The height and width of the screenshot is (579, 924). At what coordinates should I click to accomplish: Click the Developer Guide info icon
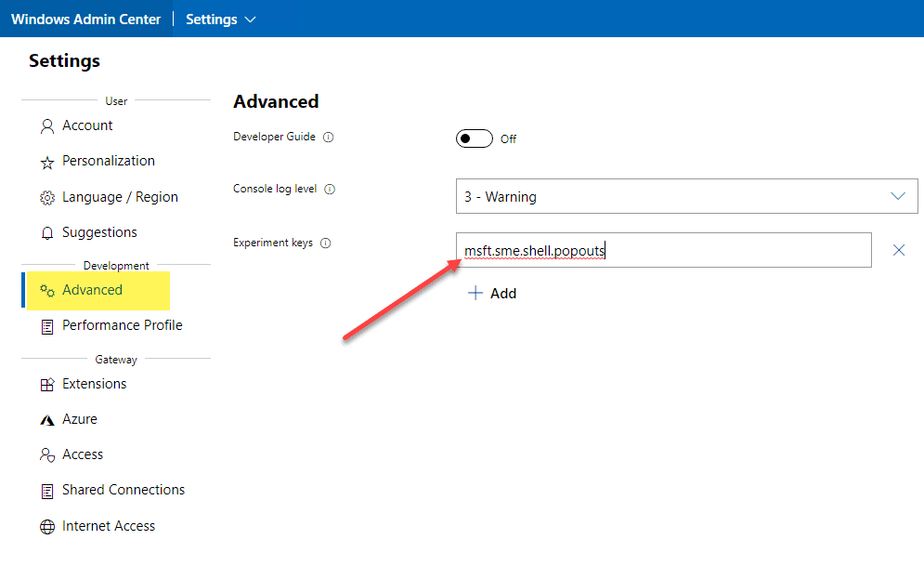point(328,138)
